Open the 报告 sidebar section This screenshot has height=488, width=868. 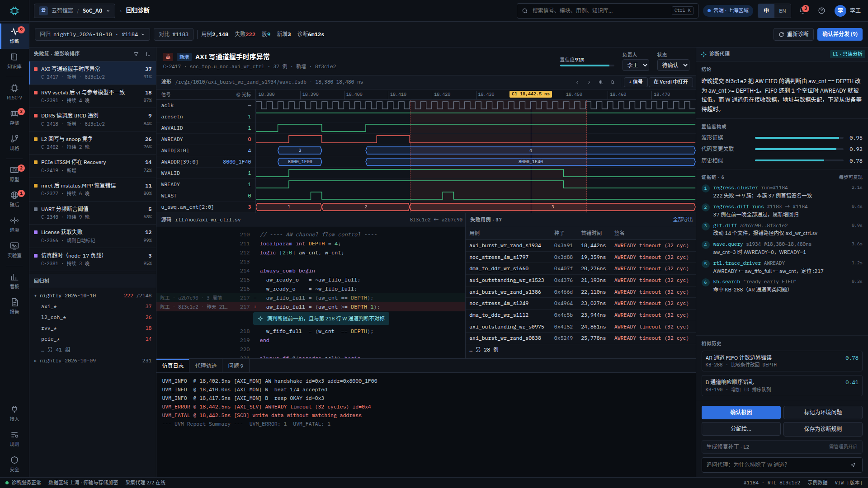pos(14,306)
